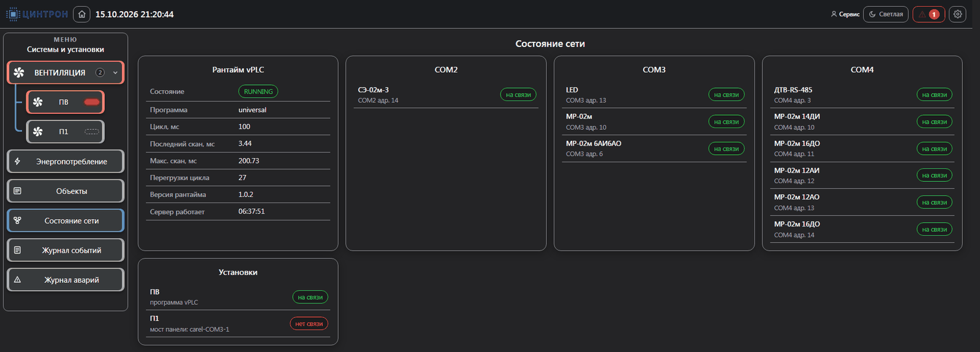Screen dimensions: 980x352
Task: Open the П1 installation
Action: (65, 131)
